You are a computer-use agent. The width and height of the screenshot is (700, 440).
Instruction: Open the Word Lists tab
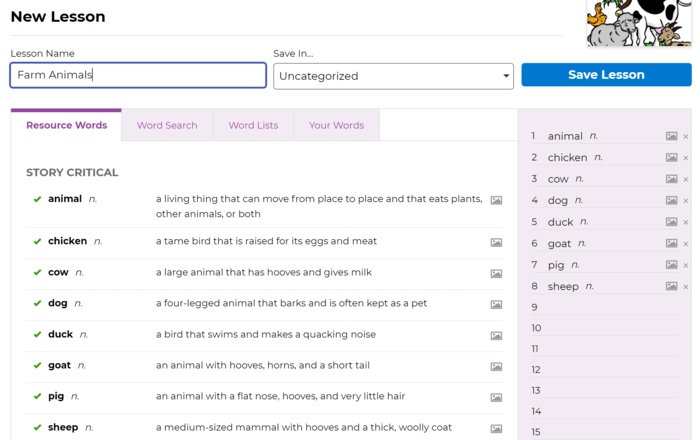point(253,126)
